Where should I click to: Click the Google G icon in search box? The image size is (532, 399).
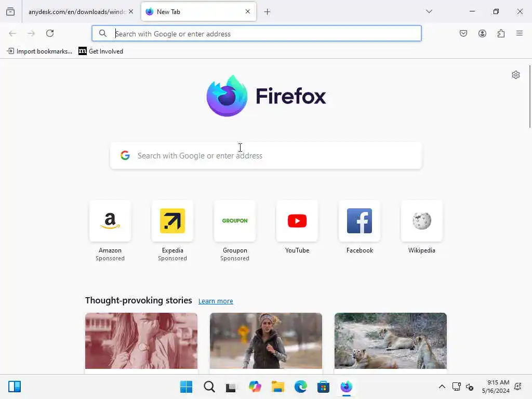pos(125,155)
